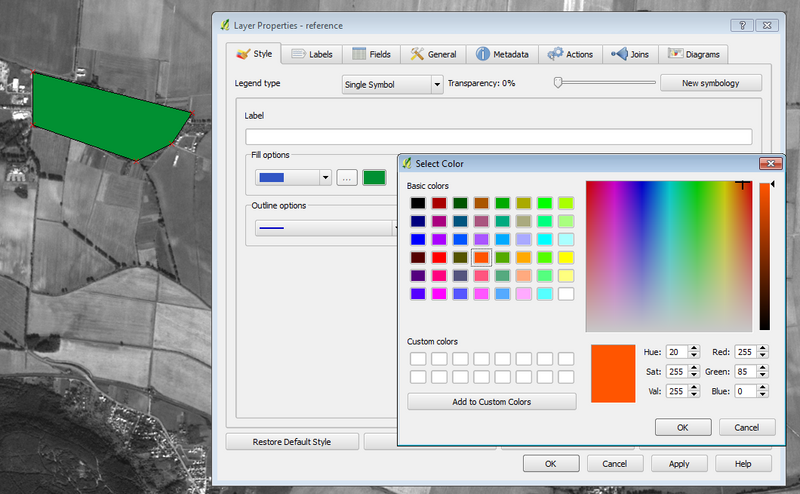This screenshot has width=800, height=494.
Task: Switch to the Joins tab
Action: coord(630,54)
